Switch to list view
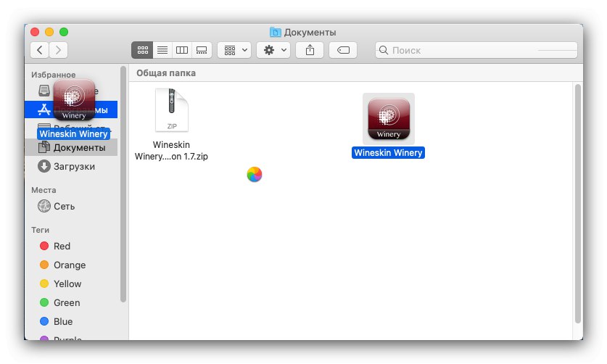The width and height of the screenshot is (607, 364). click(162, 50)
